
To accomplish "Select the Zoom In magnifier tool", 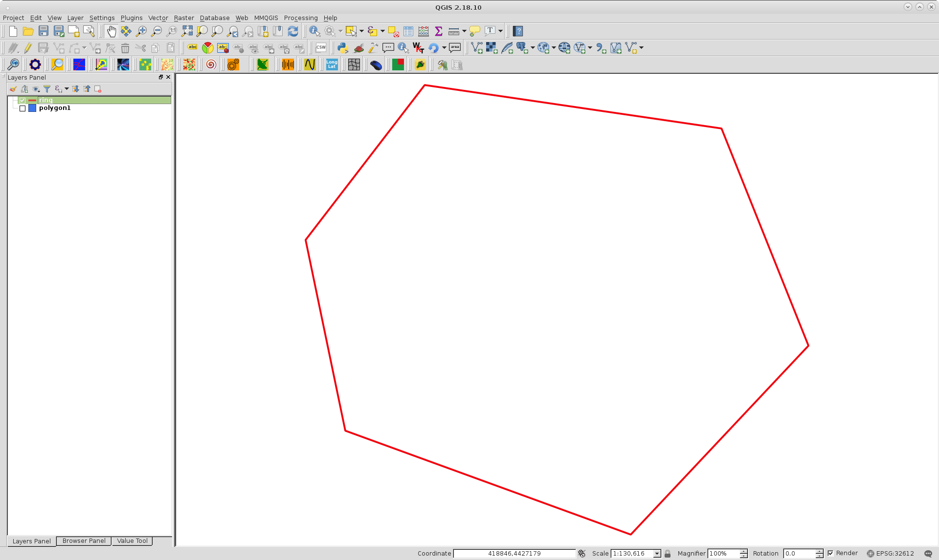I will 141,31.
